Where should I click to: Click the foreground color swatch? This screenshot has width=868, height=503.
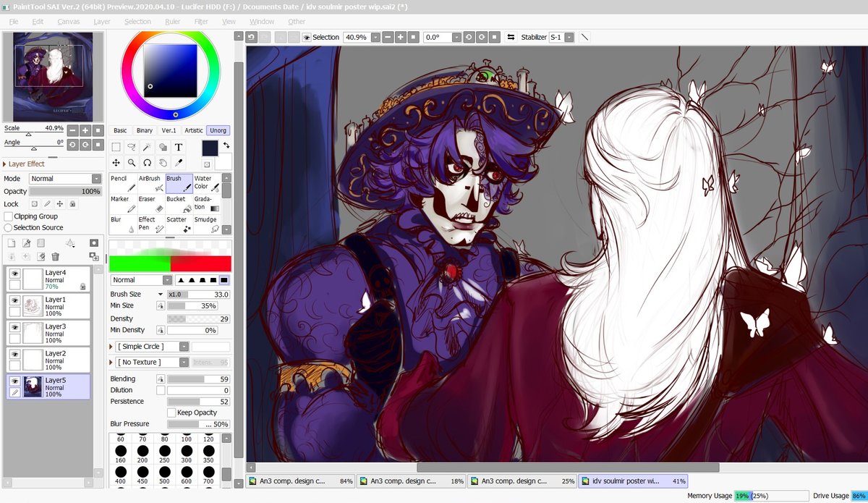click(x=209, y=148)
